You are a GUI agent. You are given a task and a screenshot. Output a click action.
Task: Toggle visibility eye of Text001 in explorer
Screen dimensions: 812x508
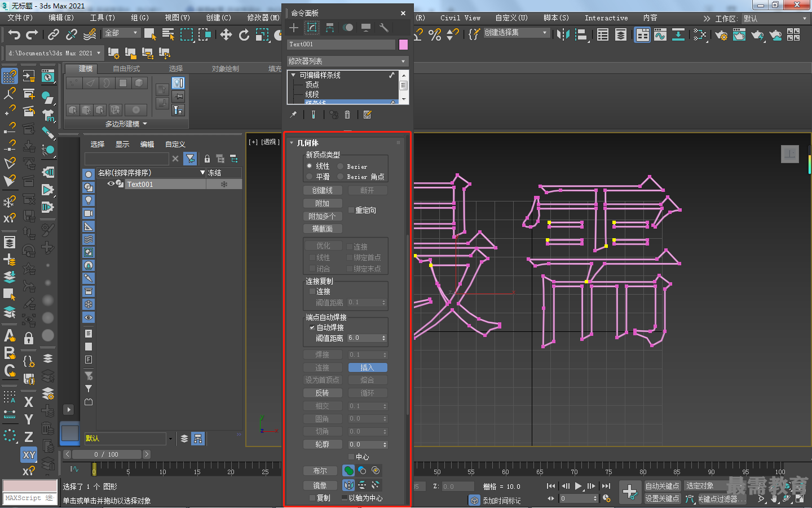coord(111,184)
